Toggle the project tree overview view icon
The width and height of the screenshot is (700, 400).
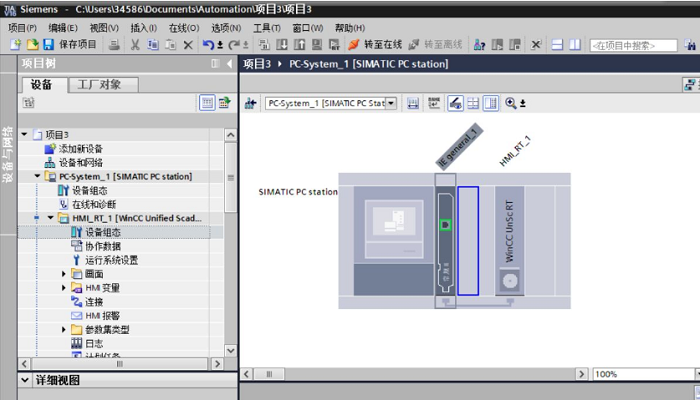click(x=207, y=103)
